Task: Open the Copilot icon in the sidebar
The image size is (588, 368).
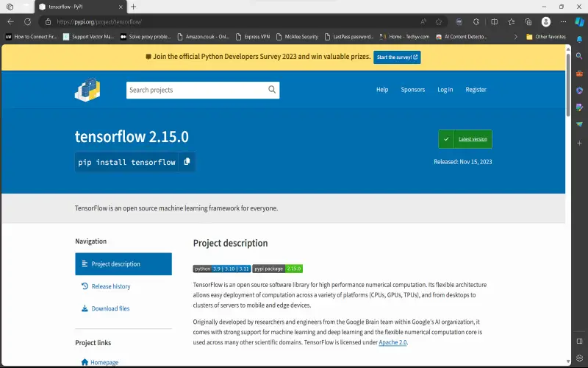Action: tap(579, 22)
